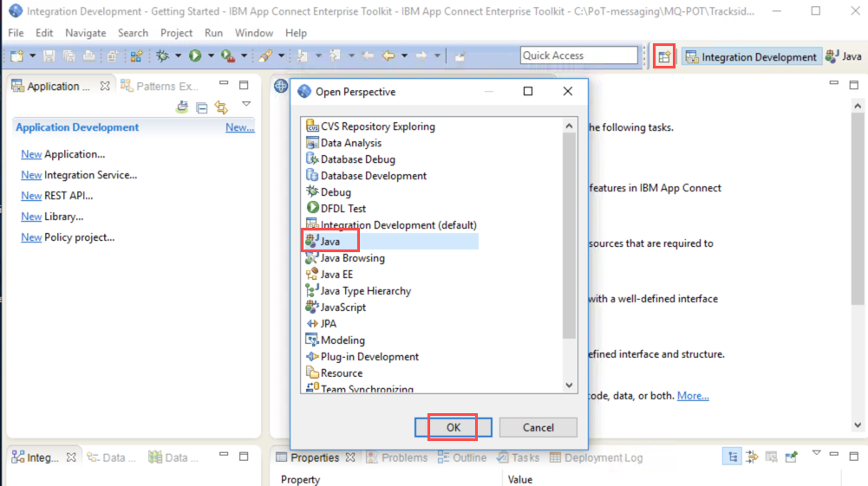Close the Application Development view tab
This screenshot has width=868, height=486.
point(105,87)
